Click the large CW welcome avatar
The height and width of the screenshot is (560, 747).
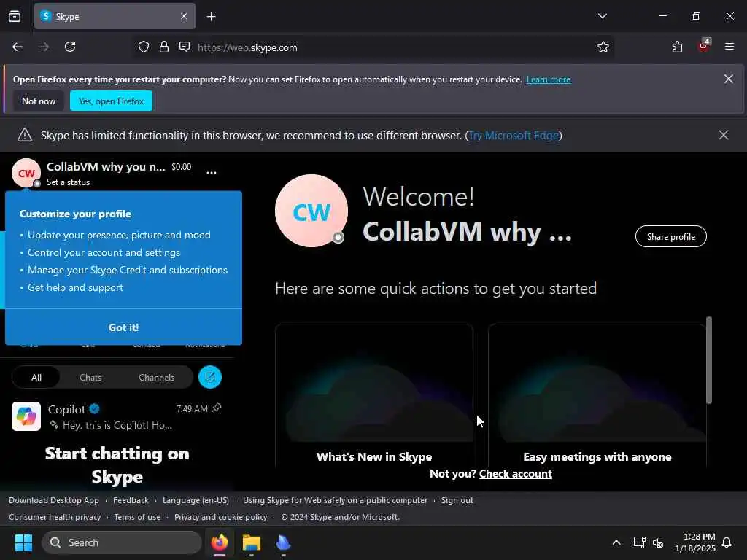(311, 211)
